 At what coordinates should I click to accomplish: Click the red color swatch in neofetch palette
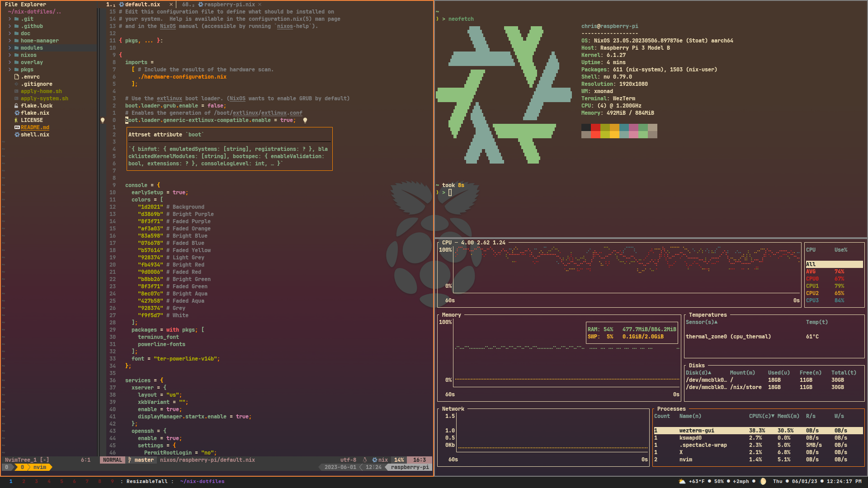(595, 127)
